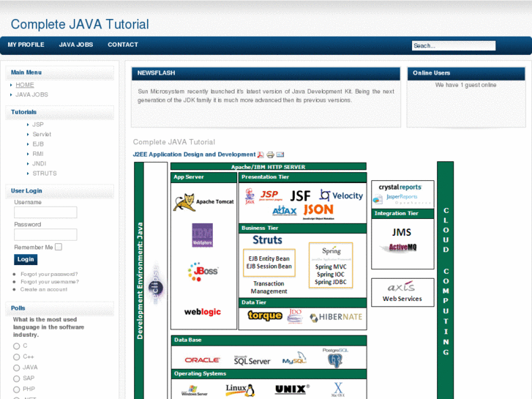This screenshot has width=532, height=399.
Task: Click Create an account link
Action: (x=44, y=290)
